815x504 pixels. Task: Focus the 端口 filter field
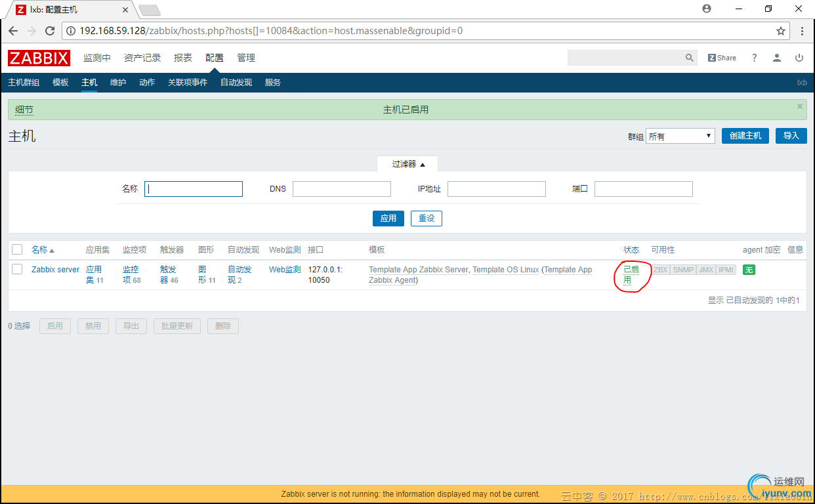(x=644, y=189)
